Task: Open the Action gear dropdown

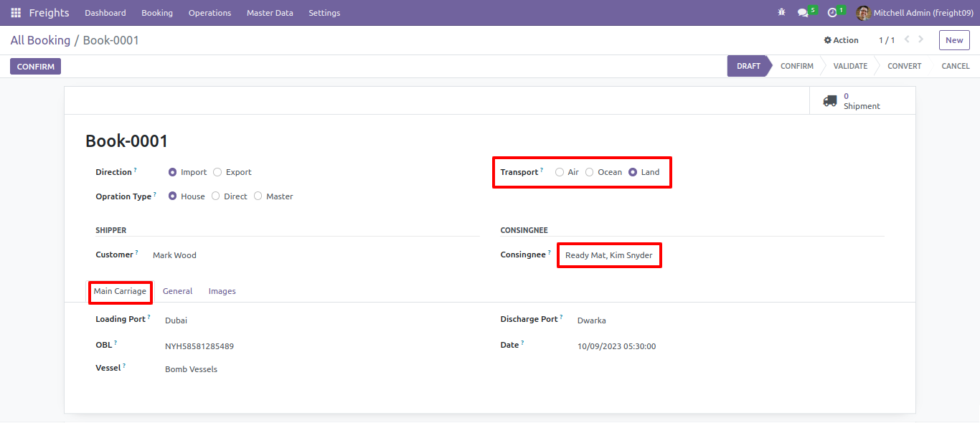Action: 841,40
